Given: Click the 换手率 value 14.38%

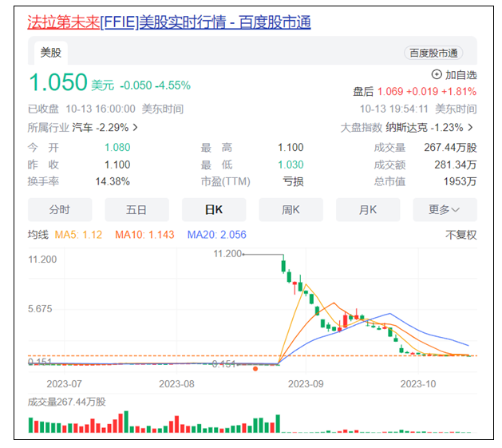Looking at the screenshot, I should (113, 182).
